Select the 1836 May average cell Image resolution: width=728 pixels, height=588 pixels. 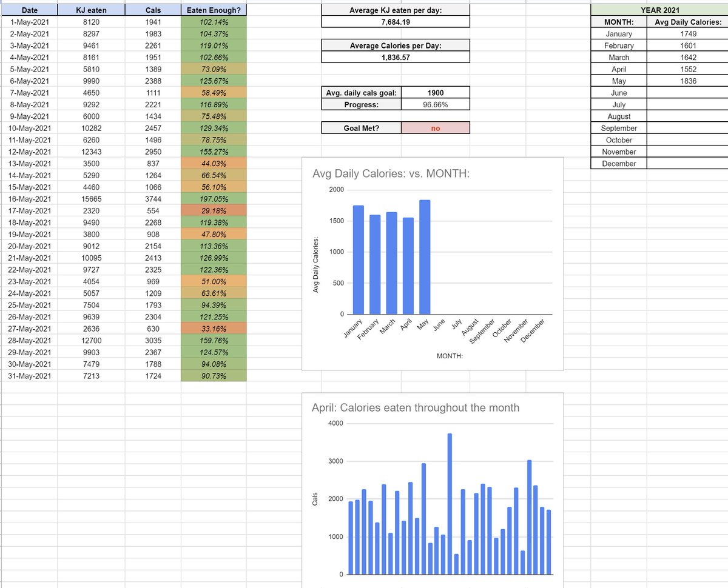pos(687,81)
